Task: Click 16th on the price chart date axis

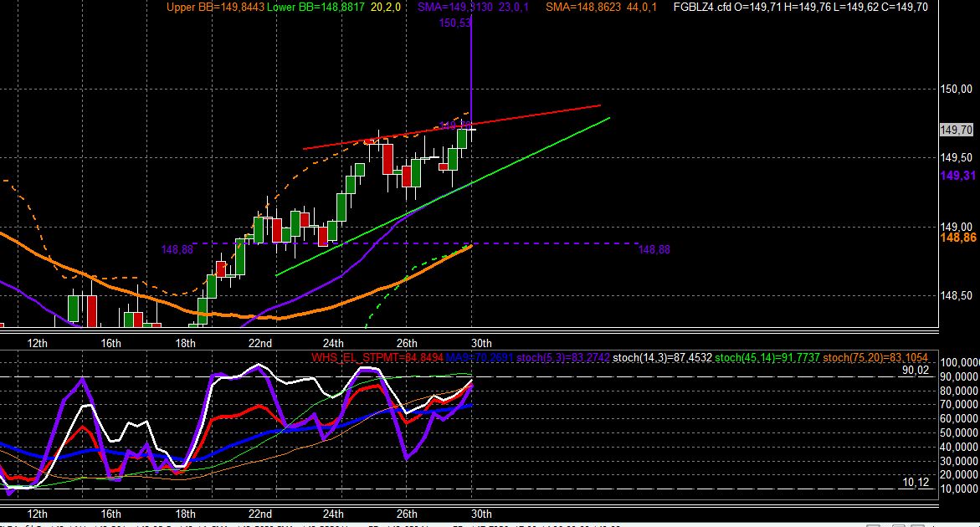Action: click(x=110, y=343)
